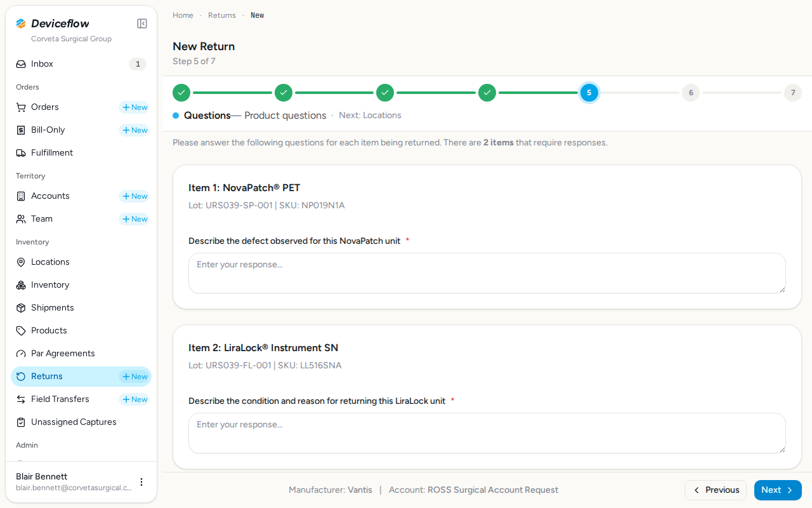Open Returns breadcrumb link
This screenshot has height=508, width=812.
[x=222, y=15]
